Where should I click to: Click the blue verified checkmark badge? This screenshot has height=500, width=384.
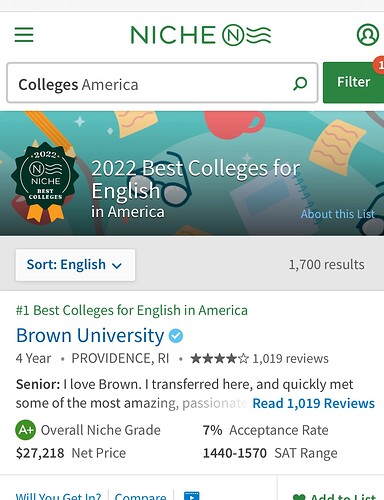(176, 336)
